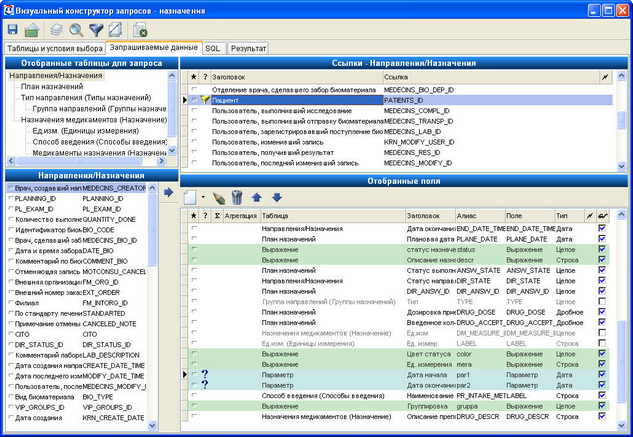Click the document with green mark icon

[x=140, y=30]
